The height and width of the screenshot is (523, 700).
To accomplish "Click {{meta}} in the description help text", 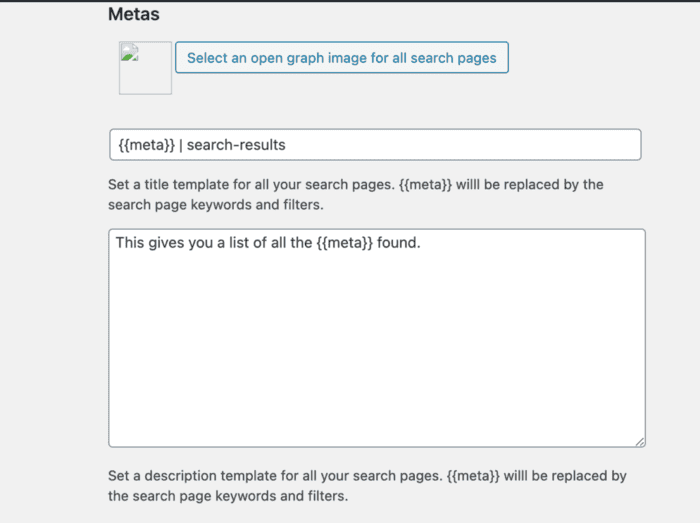I will tap(473, 476).
